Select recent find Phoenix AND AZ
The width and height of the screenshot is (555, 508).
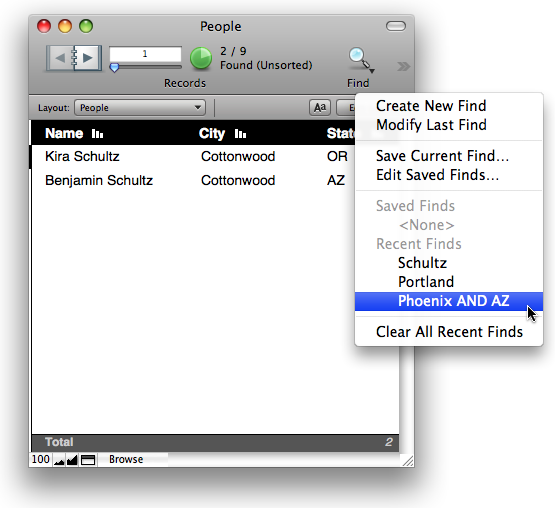[x=449, y=301]
